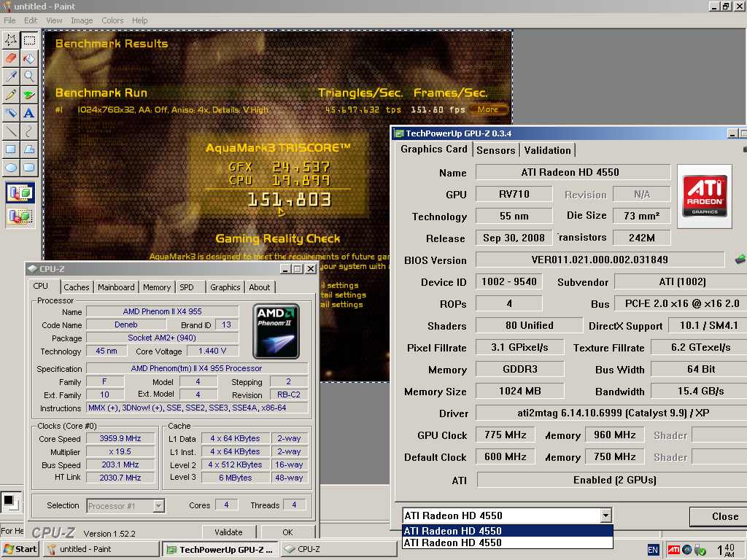Pick the Rectangle shape tool
The width and height of the screenshot is (747, 560).
(x=11, y=149)
